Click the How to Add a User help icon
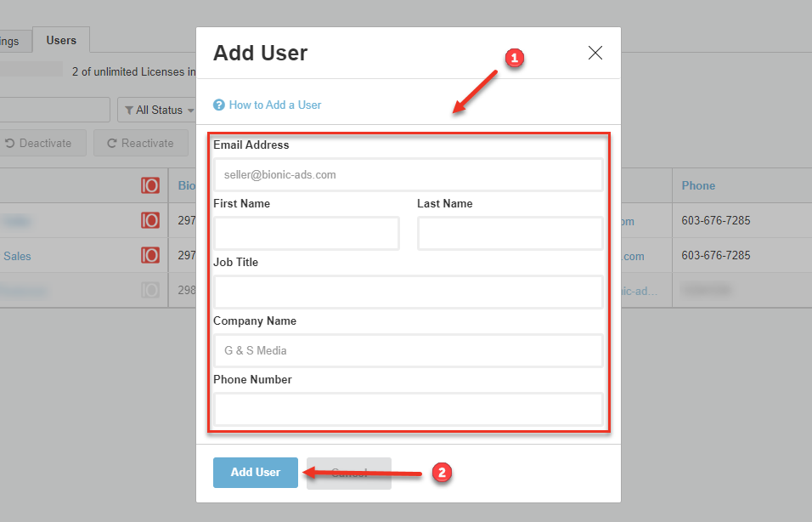The image size is (812, 522). tap(219, 105)
